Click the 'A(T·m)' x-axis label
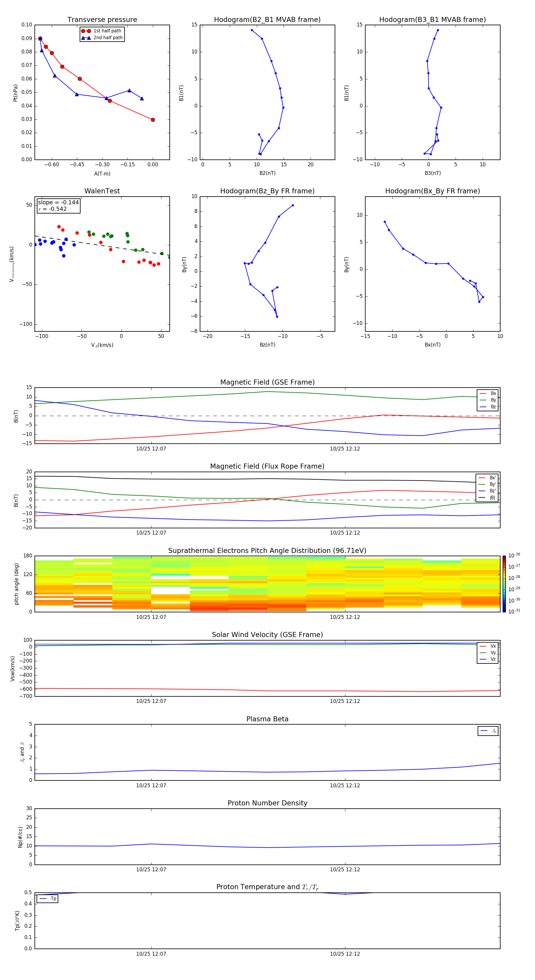This screenshot has width=535, height=980. pyautogui.click(x=102, y=173)
